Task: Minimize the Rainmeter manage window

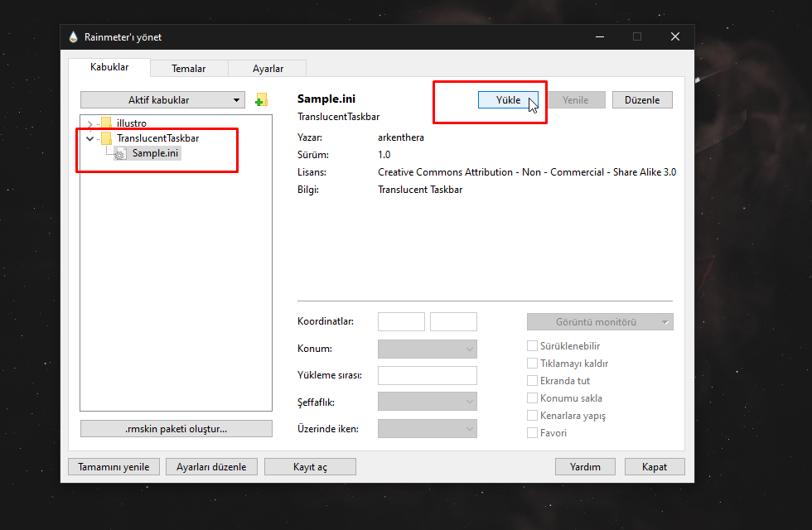Action: 600,36
